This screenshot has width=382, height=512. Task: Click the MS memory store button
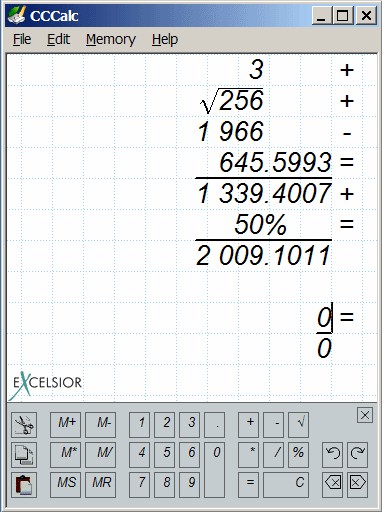(x=65, y=485)
